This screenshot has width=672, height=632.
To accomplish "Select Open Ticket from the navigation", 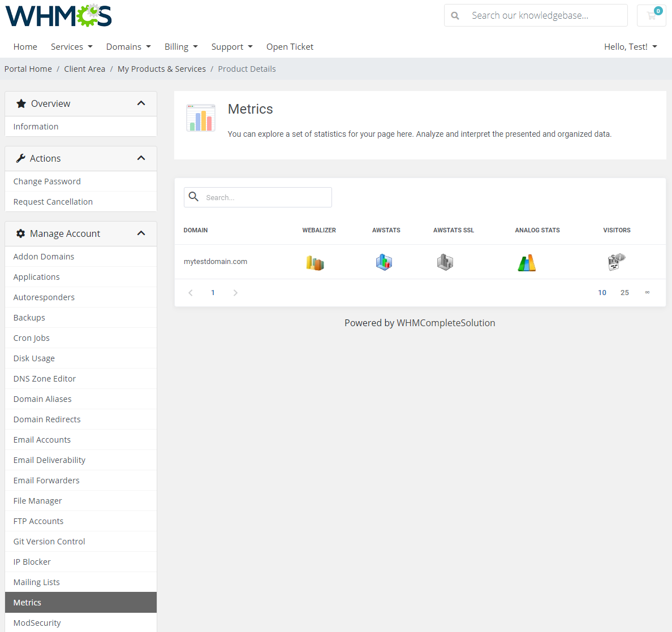I will pos(290,46).
